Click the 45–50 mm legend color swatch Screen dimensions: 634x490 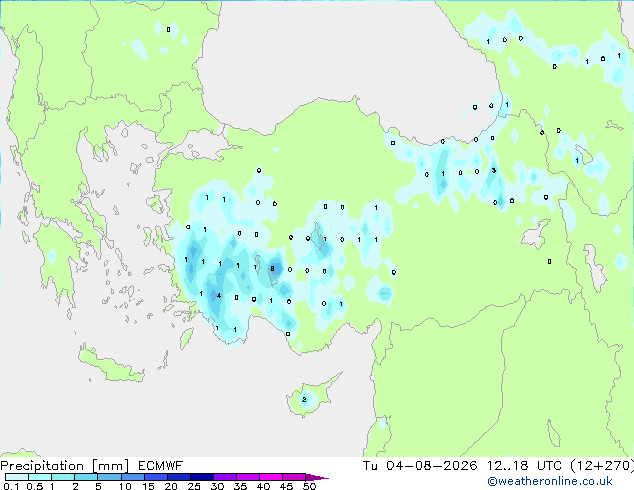pyautogui.click(x=294, y=477)
